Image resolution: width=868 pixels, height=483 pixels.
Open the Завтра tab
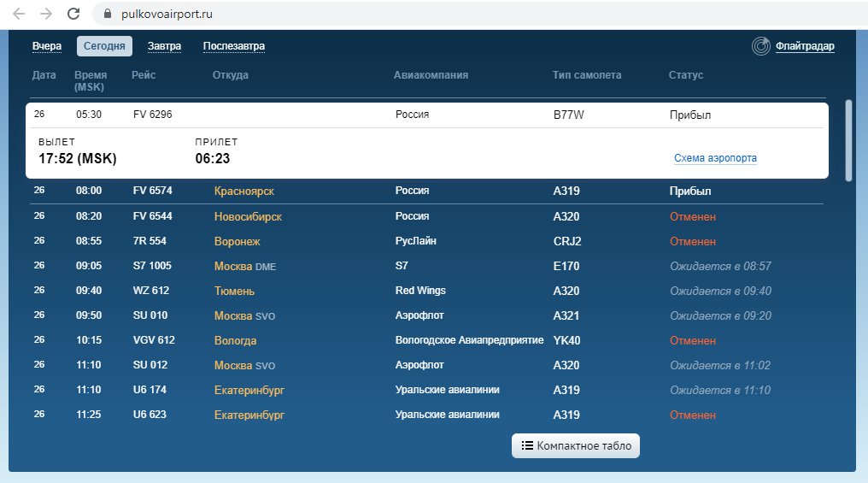click(x=164, y=46)
